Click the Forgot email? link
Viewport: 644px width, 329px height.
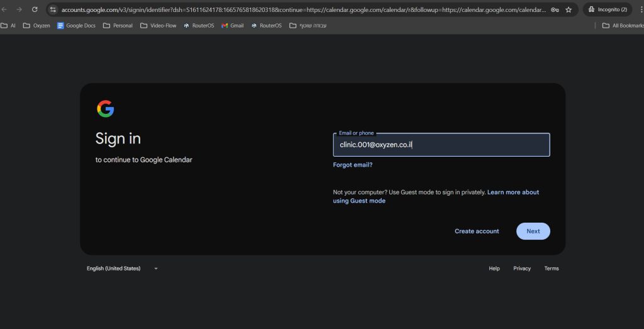(x=352, y=165)
